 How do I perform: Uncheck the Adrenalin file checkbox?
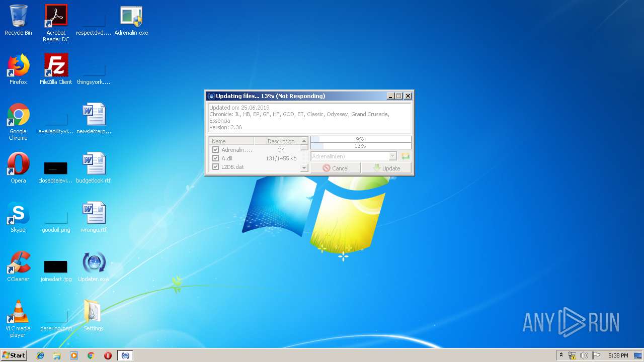tap(216, 150)
